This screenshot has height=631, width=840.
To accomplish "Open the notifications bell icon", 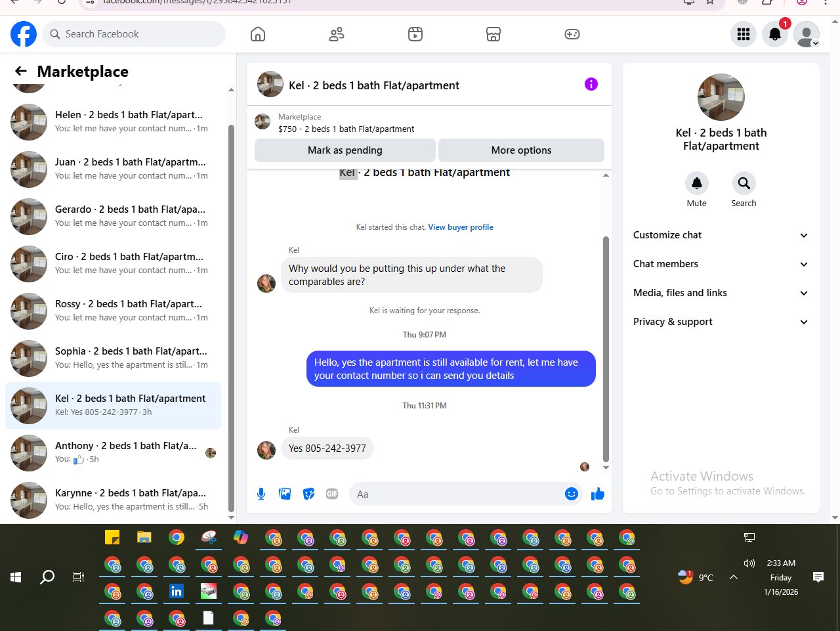I will click(x=775, y=34).
